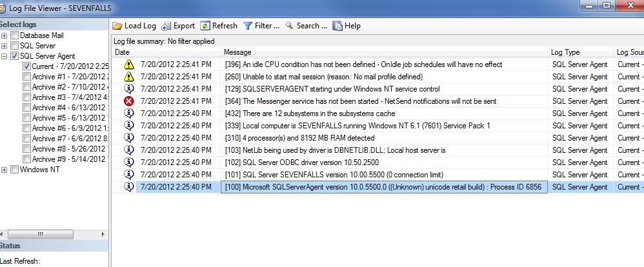Image resolution: width=644 pixels, height=267 pixels.
Task: Click the Refresh icon in toolbar
Action: (x=205, y=26)
